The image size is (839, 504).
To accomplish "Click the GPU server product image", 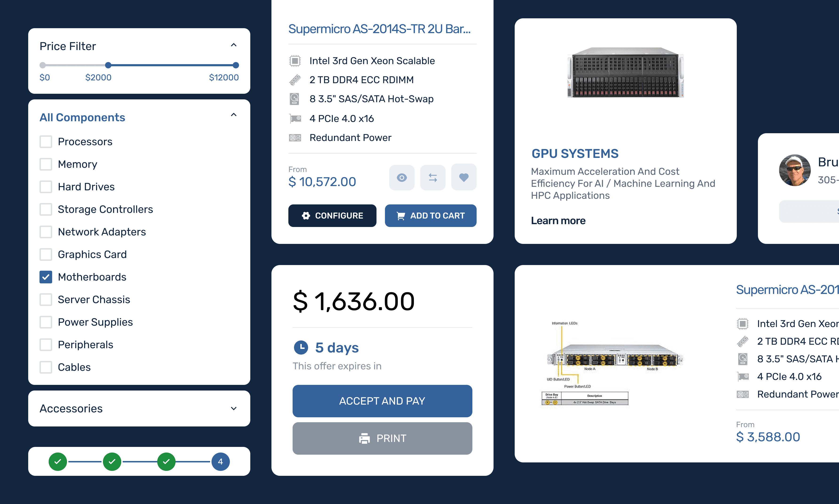I will click(626, 72).
